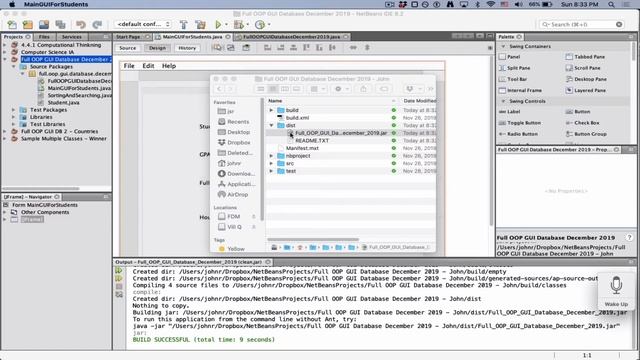Run the project with green play icon

click(218, 25)
